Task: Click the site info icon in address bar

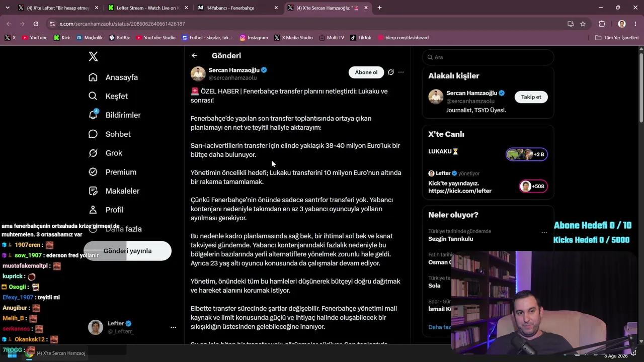Action: coord(52,24)
